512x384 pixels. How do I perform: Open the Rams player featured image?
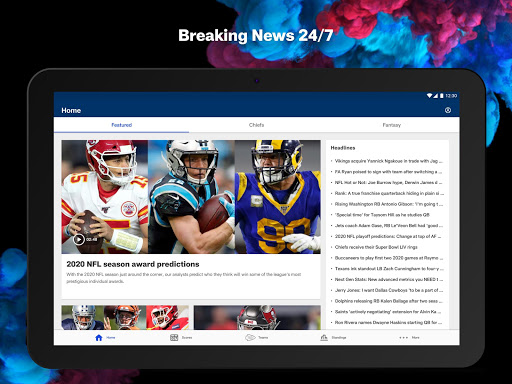click(x=278, y=197)
